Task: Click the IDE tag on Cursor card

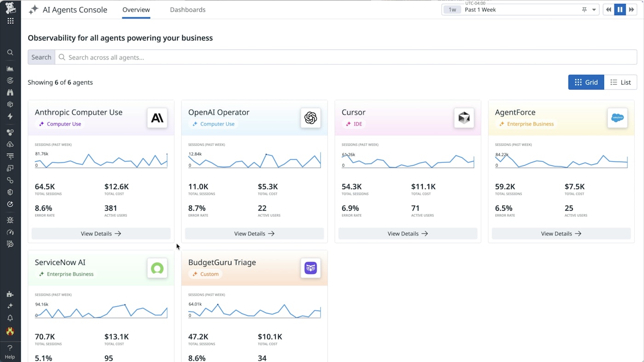Action: tap(354, 124)
